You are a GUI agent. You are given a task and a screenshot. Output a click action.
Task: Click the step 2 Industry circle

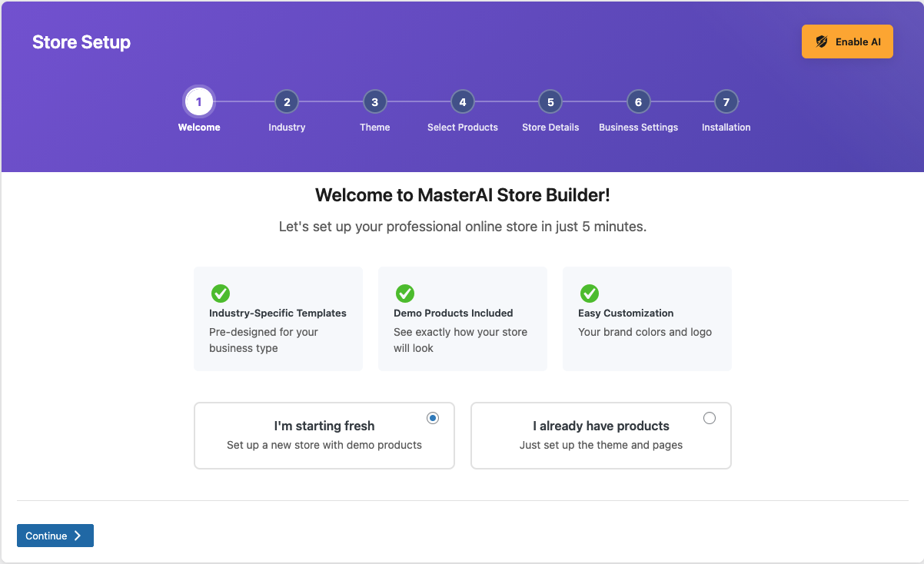pos(287,101)
